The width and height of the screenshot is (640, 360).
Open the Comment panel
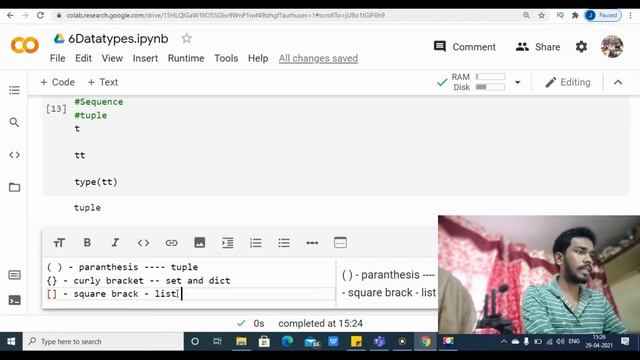tap(464, 47)
